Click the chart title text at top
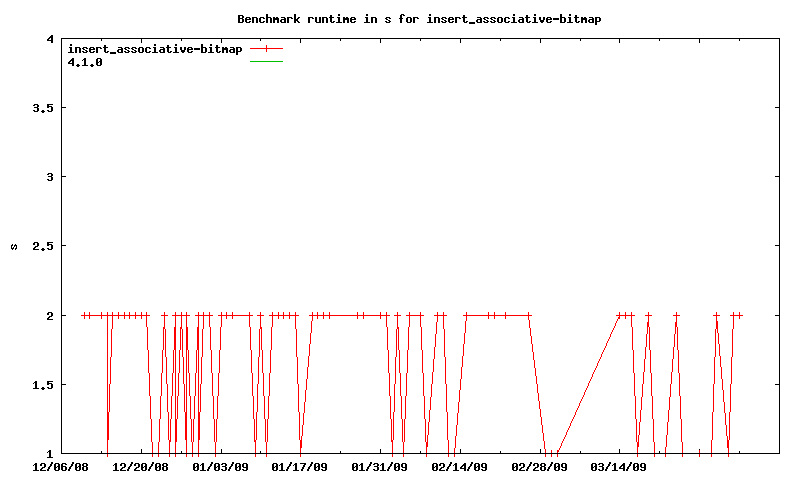Viewport: 800px width, 480px height. tap(419, 19)
